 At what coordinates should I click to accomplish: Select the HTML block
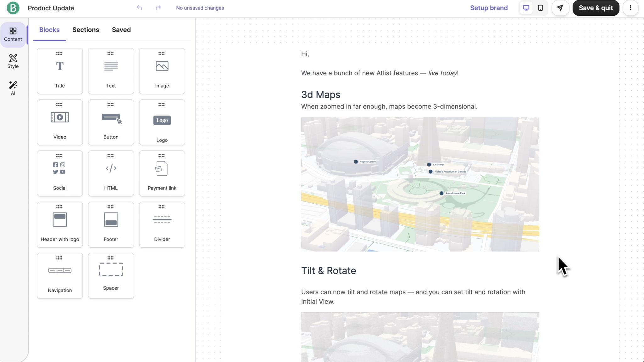[111, 173]
